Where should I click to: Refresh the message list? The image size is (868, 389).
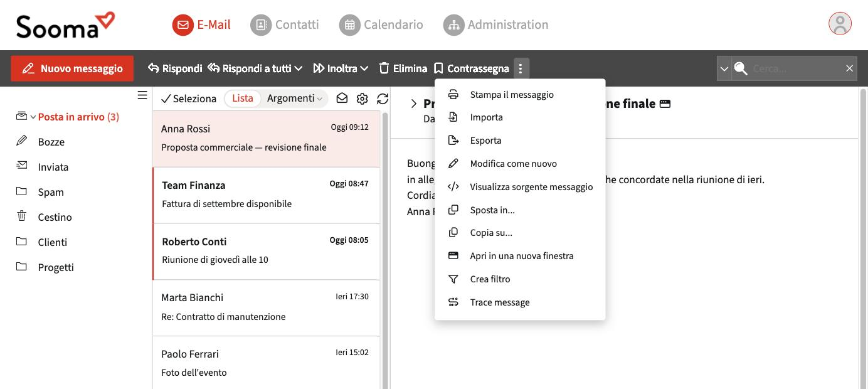click(x=383, y=99)
